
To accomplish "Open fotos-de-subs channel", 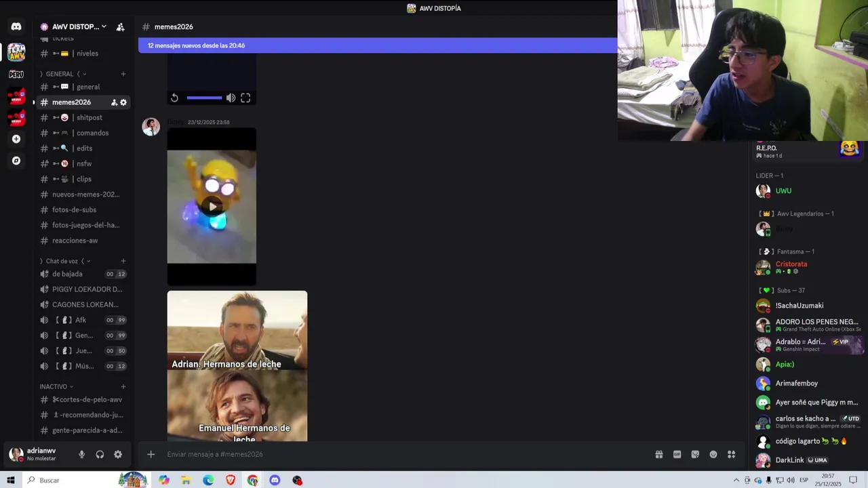I will (x=83, y=210).
